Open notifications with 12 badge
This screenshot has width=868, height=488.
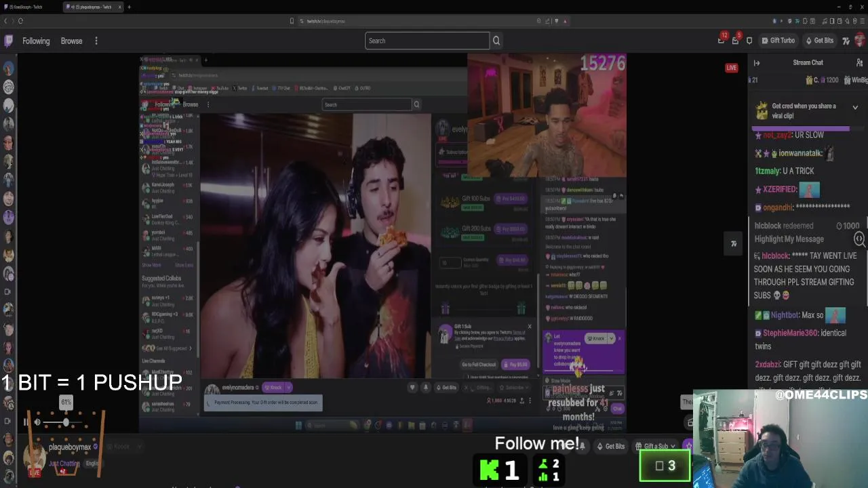(x=722, y=40)
